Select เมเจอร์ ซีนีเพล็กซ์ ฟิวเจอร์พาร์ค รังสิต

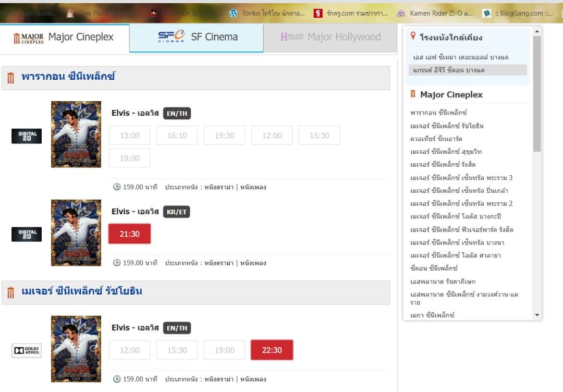(462, 229)
